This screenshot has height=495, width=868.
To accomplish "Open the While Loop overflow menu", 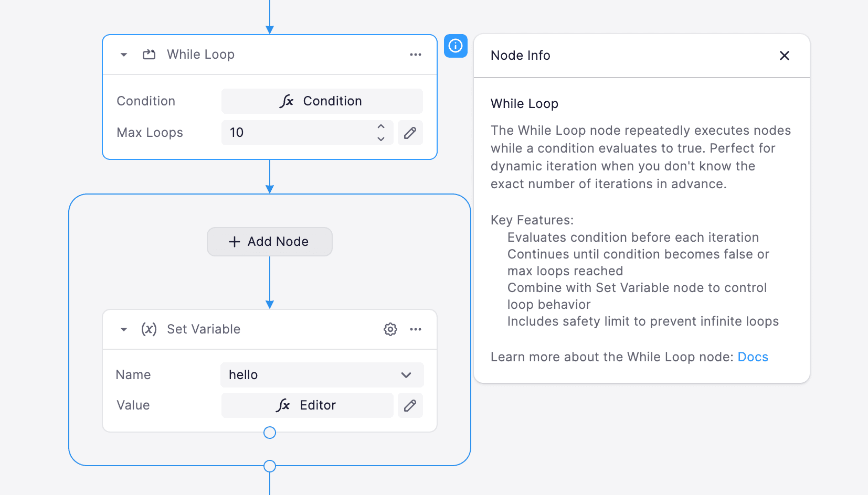I will pos(416,54).
